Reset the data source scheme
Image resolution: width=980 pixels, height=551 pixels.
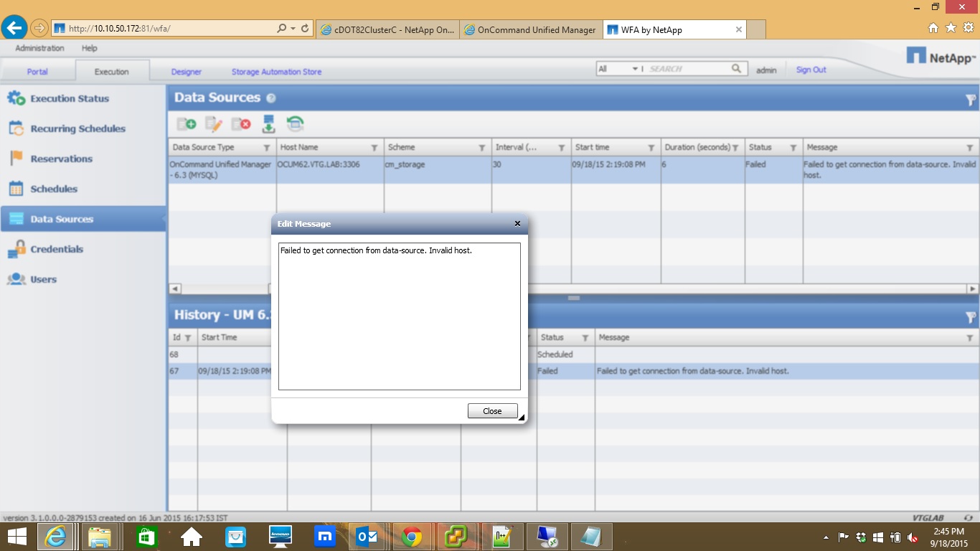click(295, 123)
